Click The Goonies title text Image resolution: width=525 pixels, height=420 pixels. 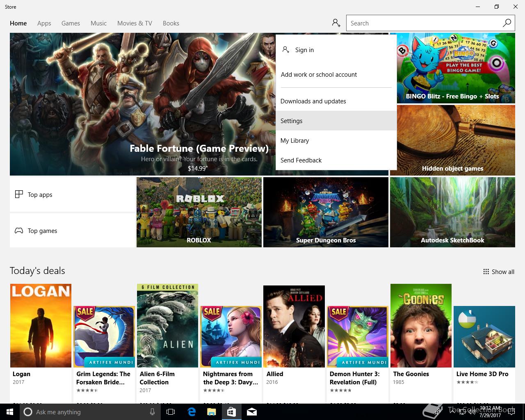coord(411,374)
